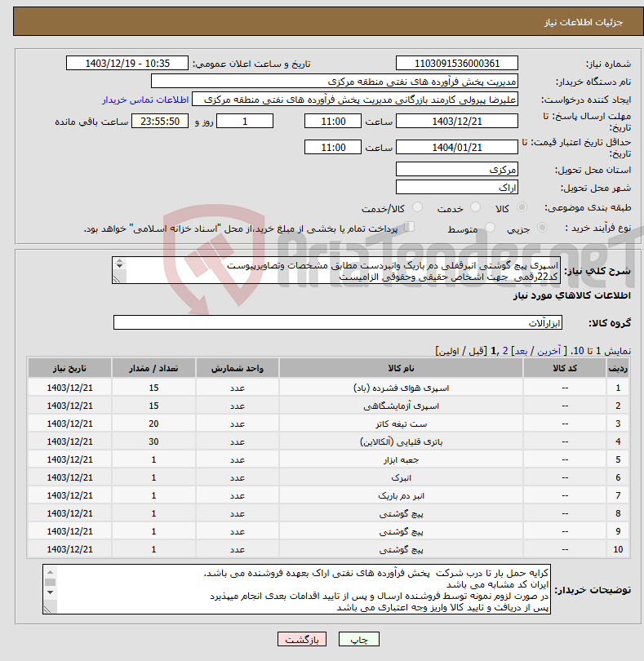Open the اطلاعات تماس خریدار link
Viewport: 644px width, 661px height.
pos(145,100)
